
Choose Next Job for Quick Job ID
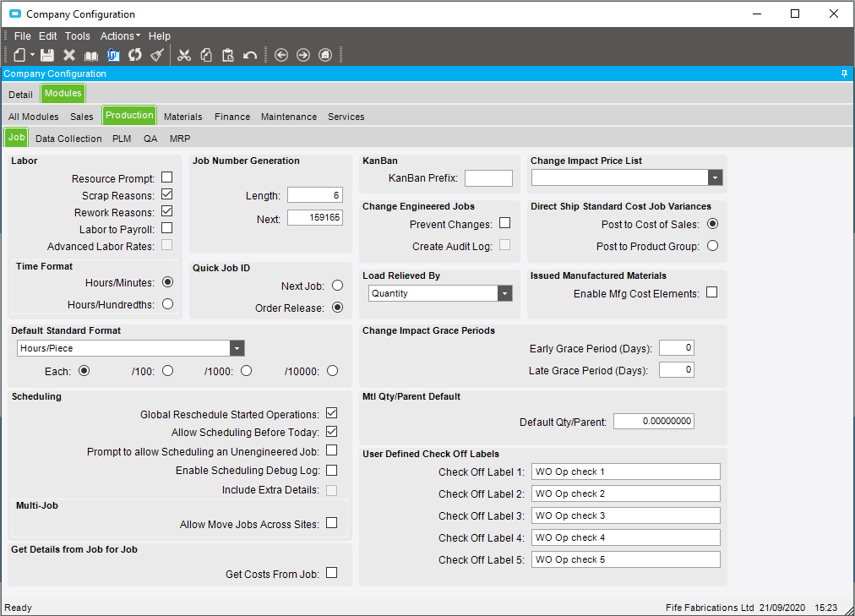pos(338,286)
